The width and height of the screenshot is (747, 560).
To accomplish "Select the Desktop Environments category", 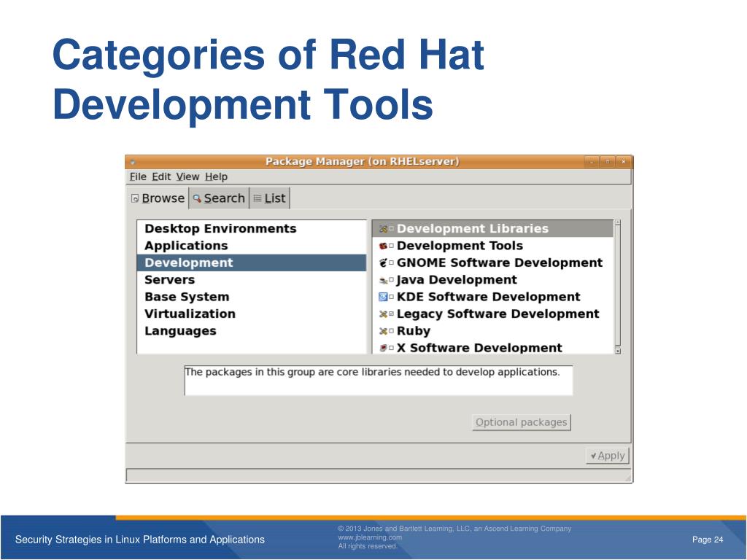I will point(252,228).
